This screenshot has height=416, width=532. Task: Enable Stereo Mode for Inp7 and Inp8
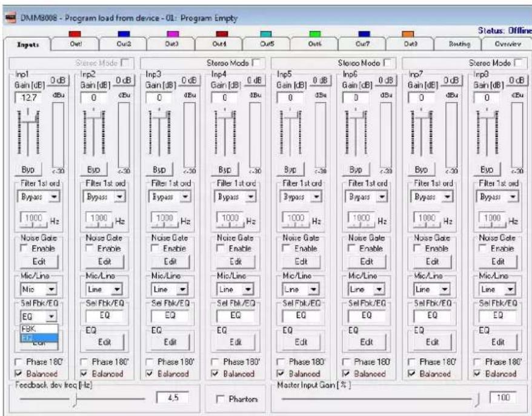[x=519, y=63]
